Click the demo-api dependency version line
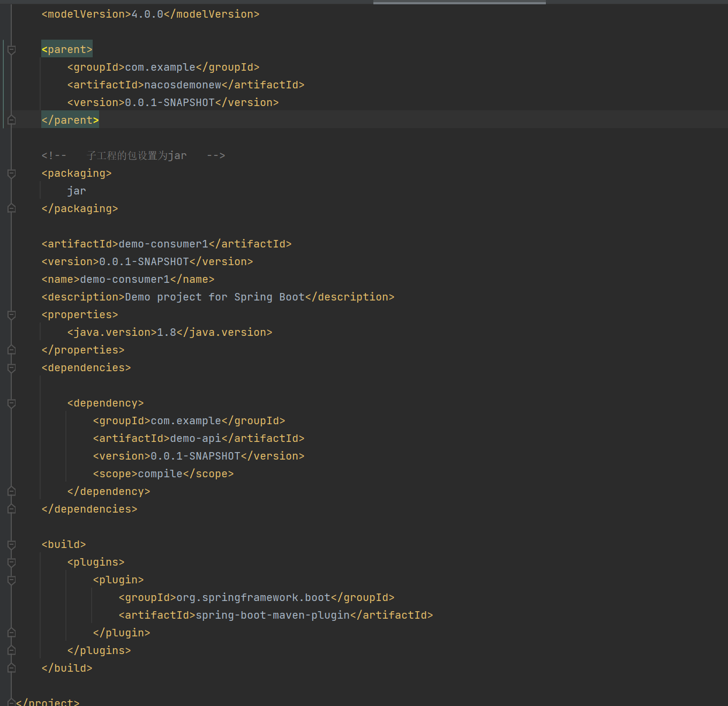The width and height of the screenshot is (728, 706). click(x=199, y=456)
